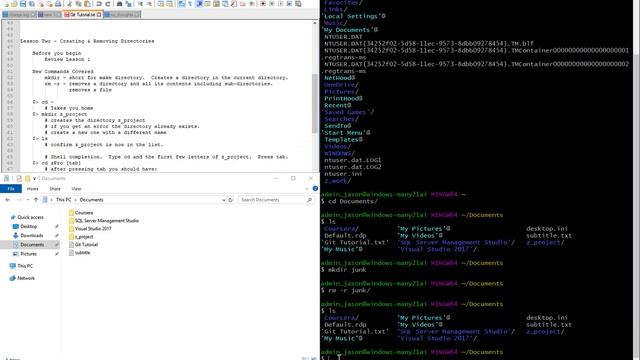Click the Zoom Out icon in Notepad++
Screen dimensions: 640x360
[149, 4]
